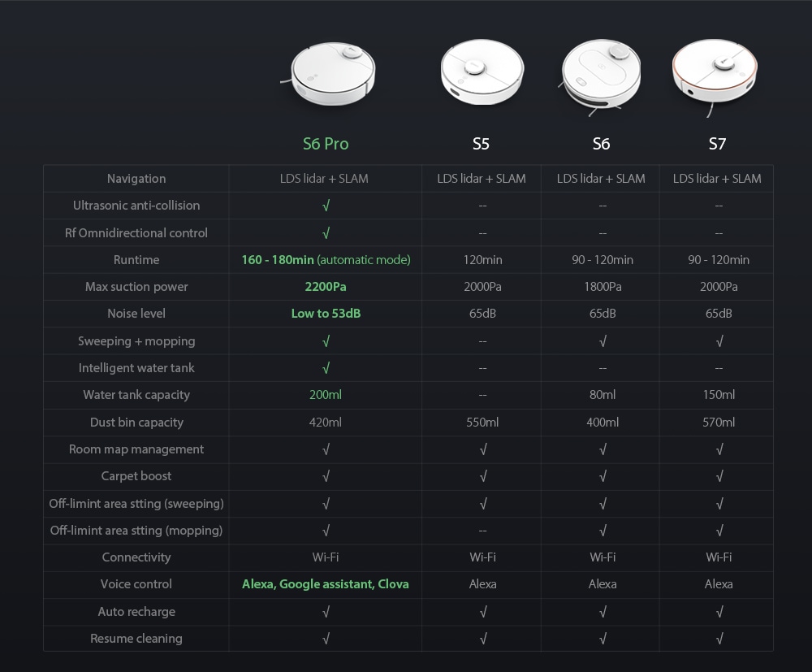This screenshot has height=672, width=812.
Task: Click S5 Auto recharge checkmark
Action: click(x=483, y=612)
